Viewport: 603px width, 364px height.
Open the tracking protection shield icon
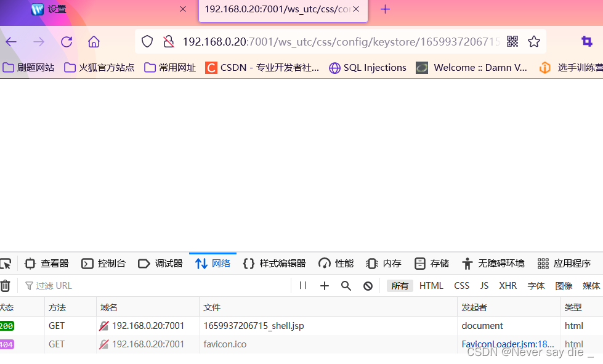point(147,41)
